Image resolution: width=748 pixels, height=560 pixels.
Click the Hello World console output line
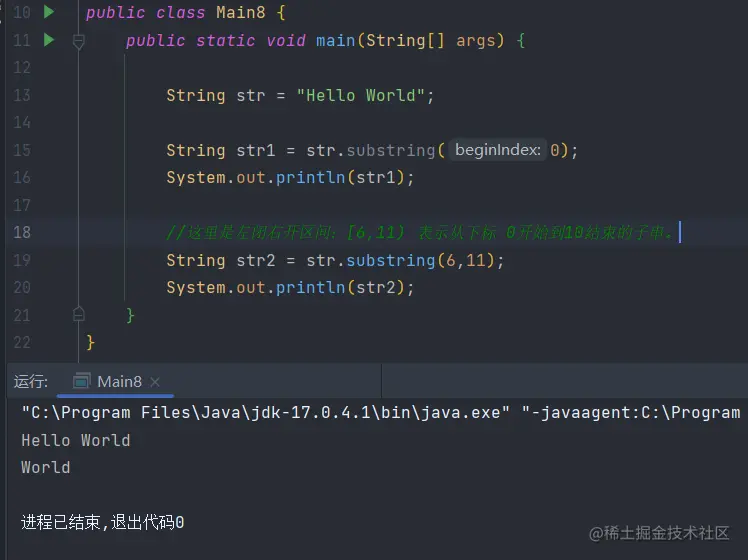[75, 440]
